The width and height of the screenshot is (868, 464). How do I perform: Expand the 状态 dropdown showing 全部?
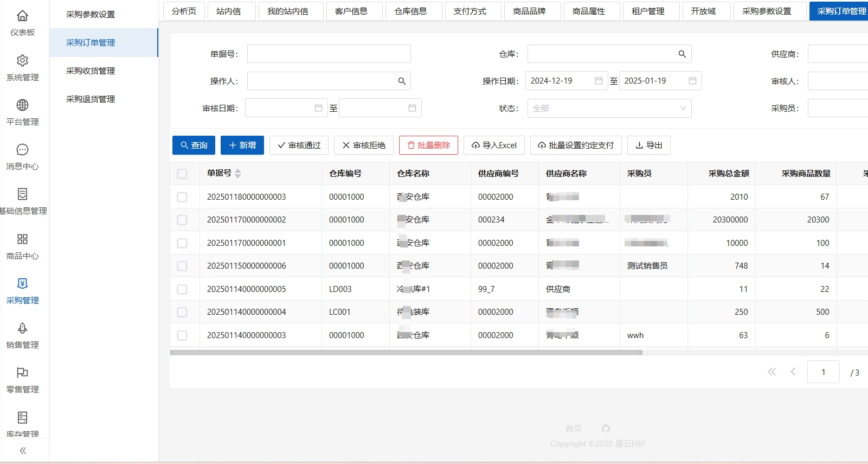point(609,109)
